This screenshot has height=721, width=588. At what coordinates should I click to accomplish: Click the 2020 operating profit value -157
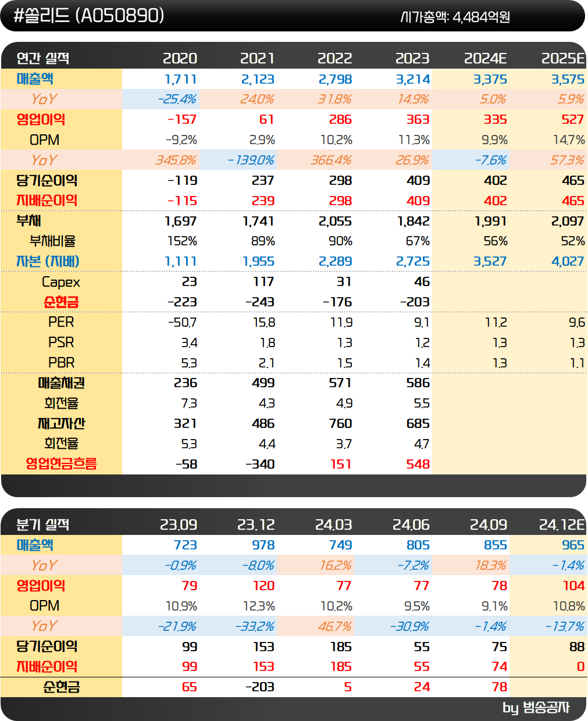[x=182, y=120]
